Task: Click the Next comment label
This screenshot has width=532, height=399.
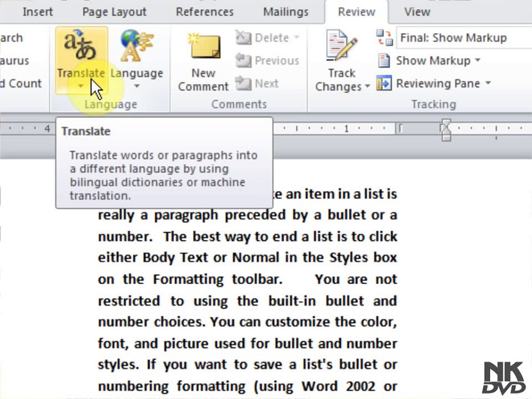Action: (x=266, y=83)
